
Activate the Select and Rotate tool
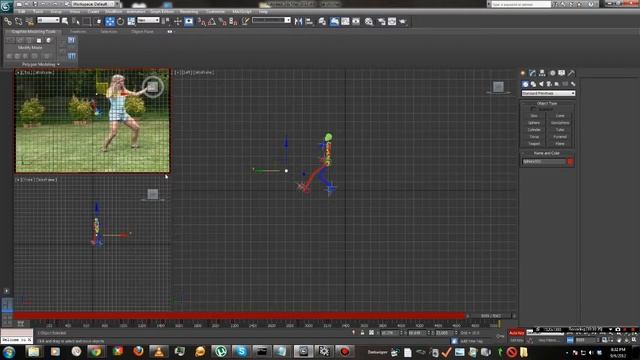coord(120,21)
